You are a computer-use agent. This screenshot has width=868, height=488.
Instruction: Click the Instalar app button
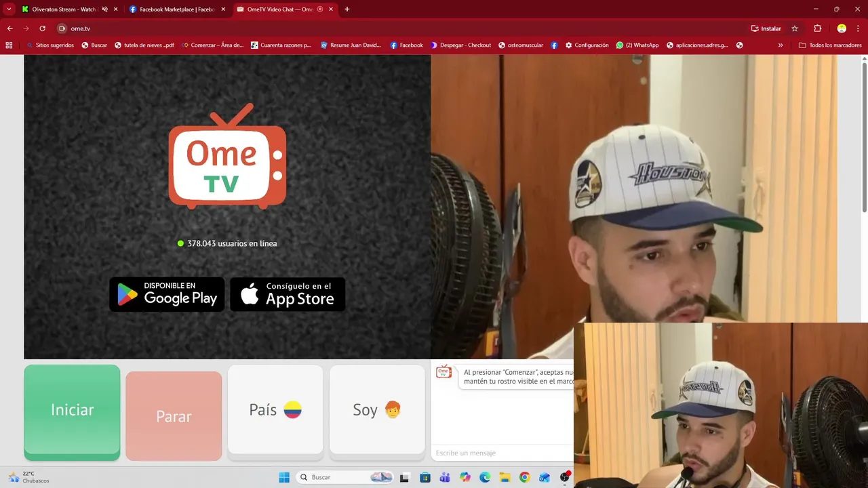766,28
